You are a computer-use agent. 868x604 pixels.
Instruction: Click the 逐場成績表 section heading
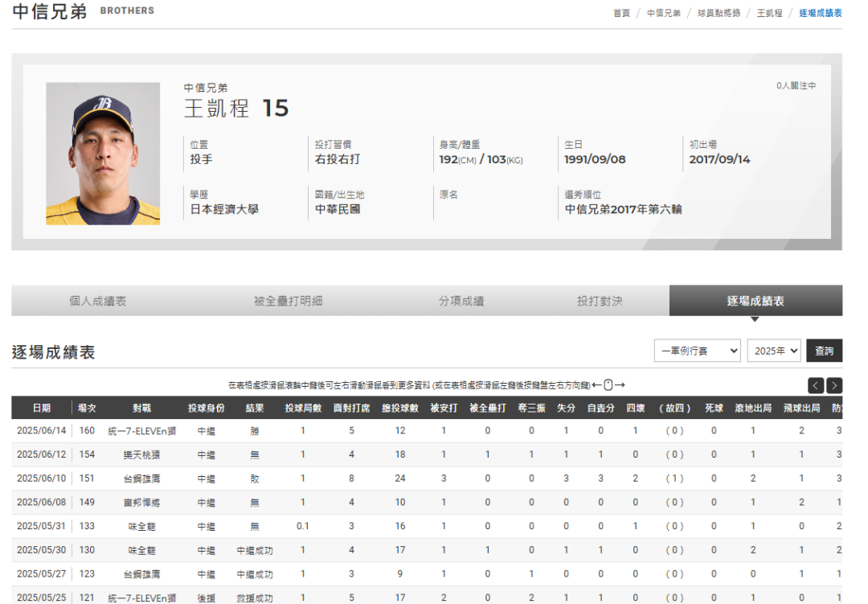pos(53,352)
